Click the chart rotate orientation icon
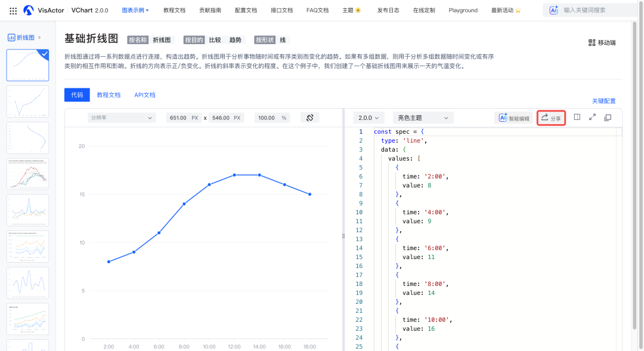The image size is (644, 351). click(309, 118)
